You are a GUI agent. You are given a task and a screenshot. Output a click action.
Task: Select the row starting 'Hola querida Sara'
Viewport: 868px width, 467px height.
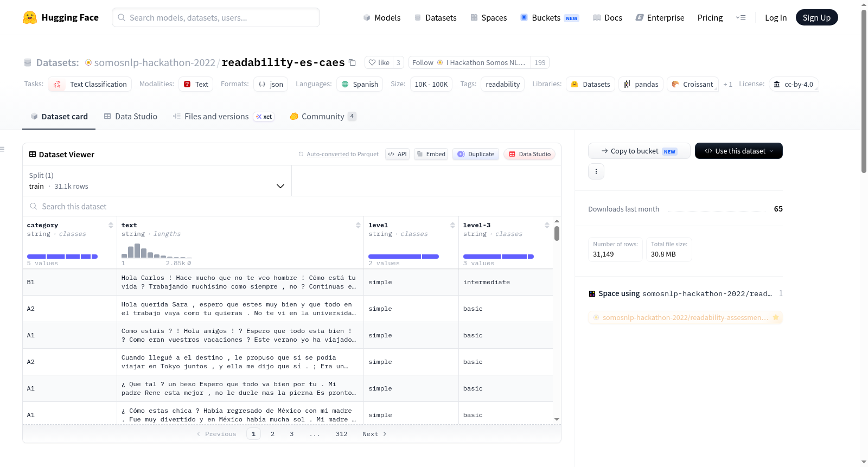click(x=288, y=309)
